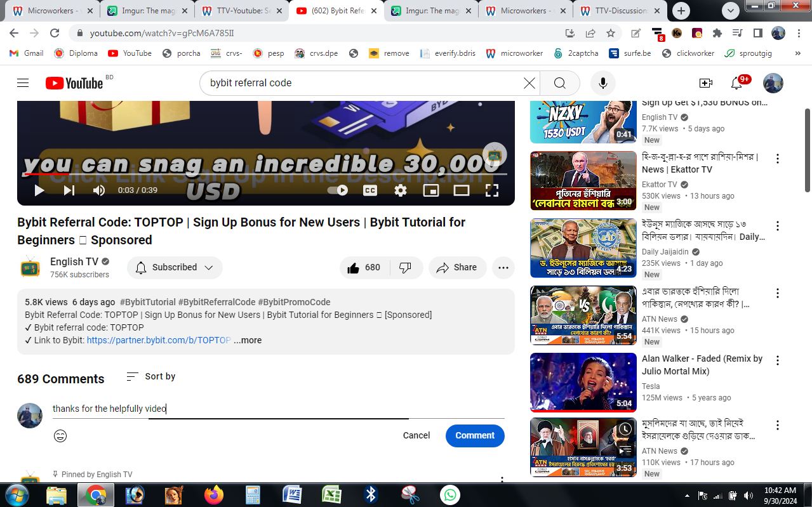812x507 pixels.
Task: Open options for Alan Walker Faded video
Action: [x=777, y=360]
